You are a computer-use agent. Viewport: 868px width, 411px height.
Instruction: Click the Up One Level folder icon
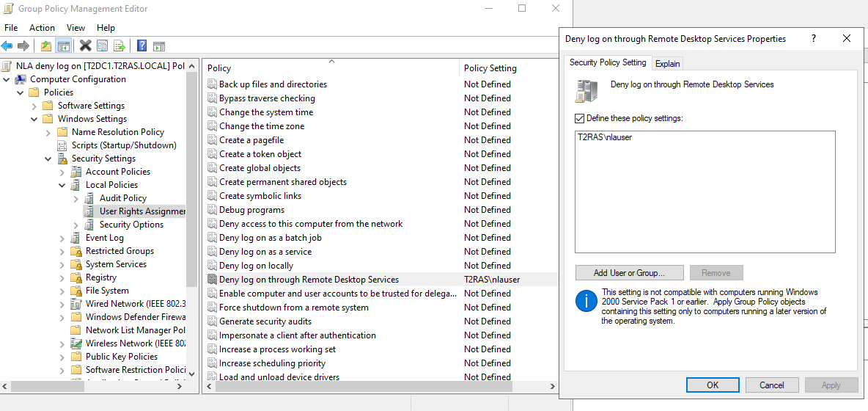click(46, 46)
